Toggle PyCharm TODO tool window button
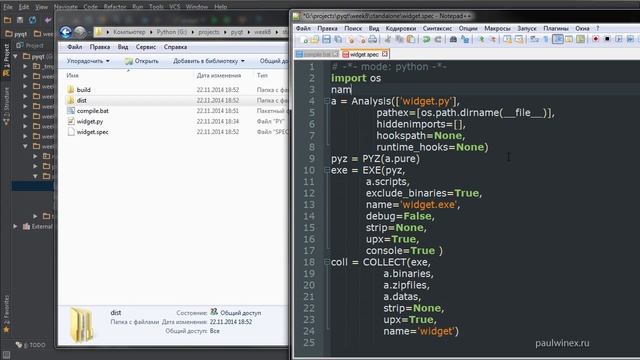The image size is (640, 360). click(31, 345)
